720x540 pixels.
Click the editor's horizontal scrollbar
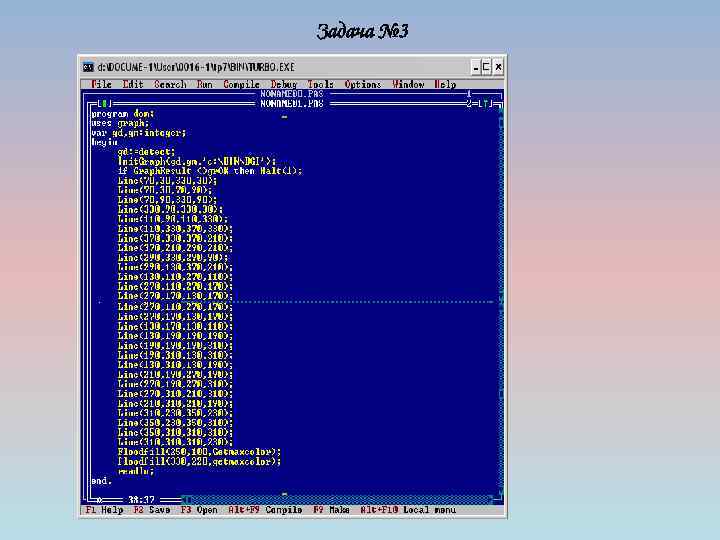click(338, 499)
